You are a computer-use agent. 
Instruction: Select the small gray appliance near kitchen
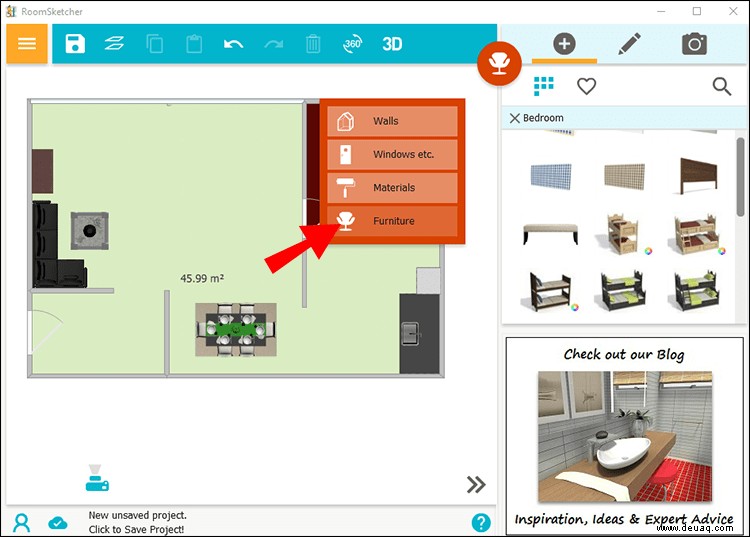[428, 281]
